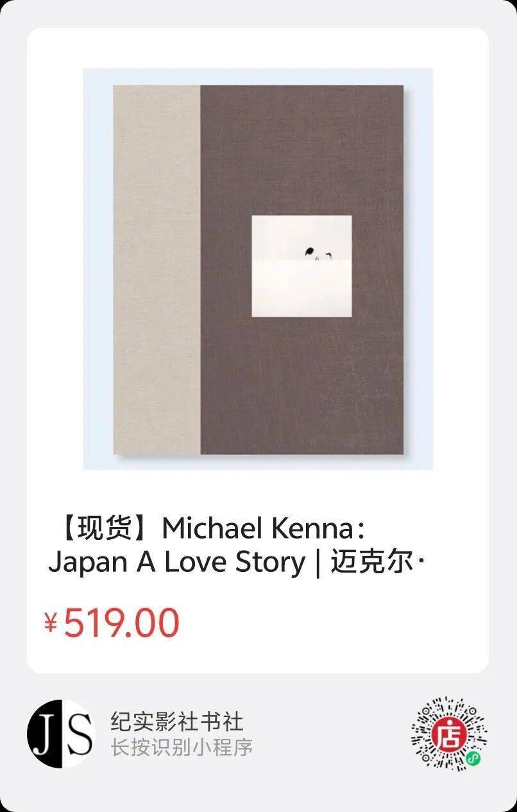The height and width of the screenshot is (812, 517).
Task: Click the green mini program badge on QR code
Action: pos(472,759)
